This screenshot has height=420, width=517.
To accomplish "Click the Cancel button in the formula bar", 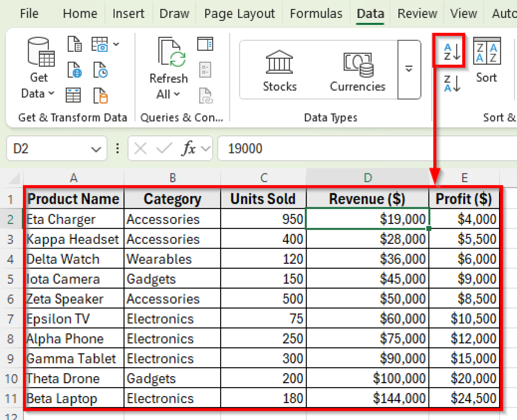I will tap(141, 148).
